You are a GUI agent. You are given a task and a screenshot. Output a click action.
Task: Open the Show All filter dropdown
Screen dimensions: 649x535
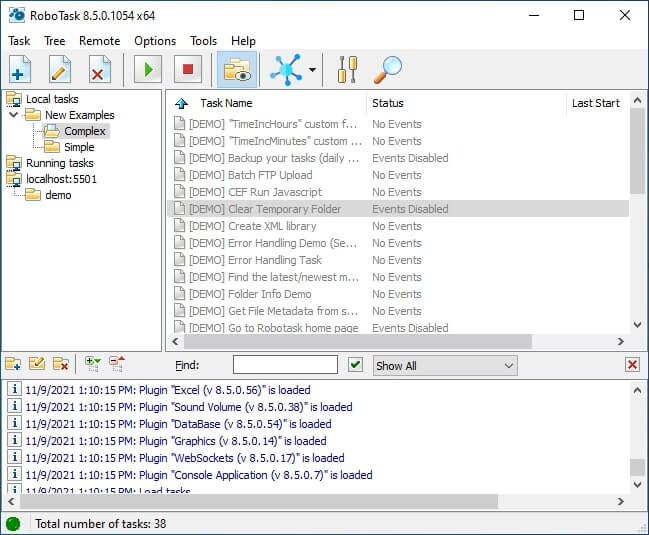[445, 365]
